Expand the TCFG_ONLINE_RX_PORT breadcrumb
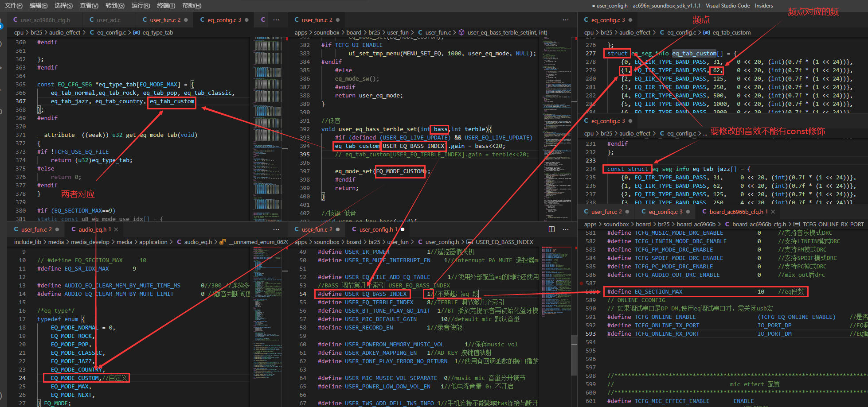Viewport: 868px width, 407px height. coord(833,225)
